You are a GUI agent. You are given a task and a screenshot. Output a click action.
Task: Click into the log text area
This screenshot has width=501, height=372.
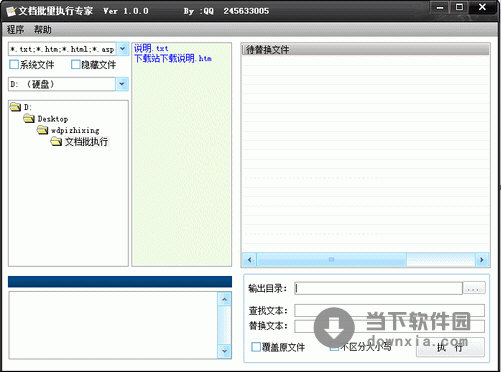pos(113,325)
